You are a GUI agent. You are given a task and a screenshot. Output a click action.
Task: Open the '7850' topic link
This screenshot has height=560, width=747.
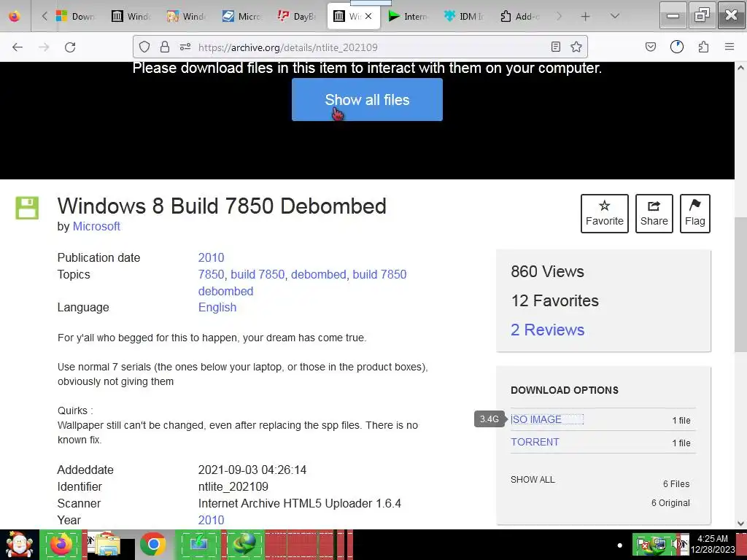pos(211,274)
